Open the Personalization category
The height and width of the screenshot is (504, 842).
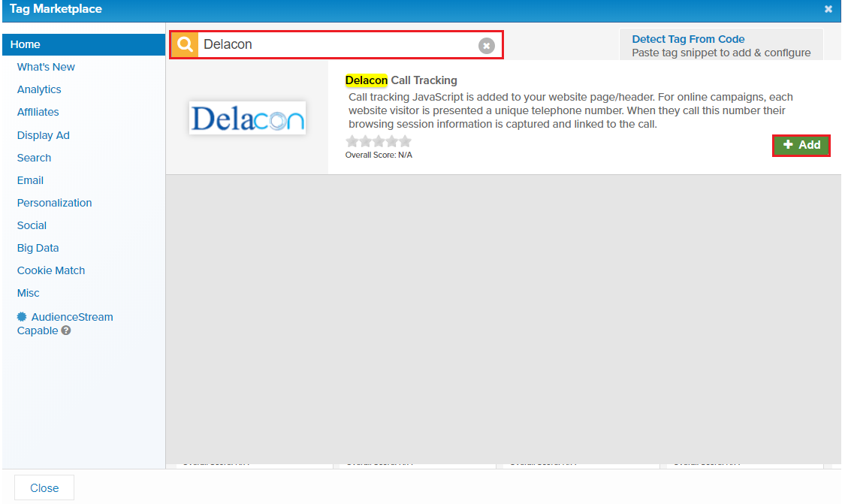tap(54, 203)
